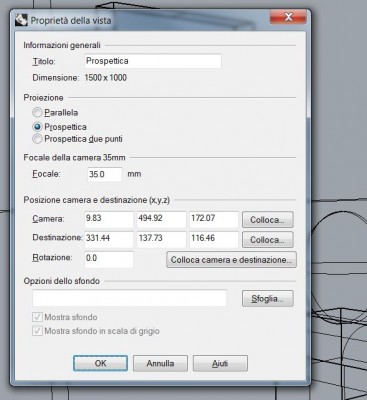Click the Titolo field containing Prospettica

pyautogui.click(x=153, y=61)
